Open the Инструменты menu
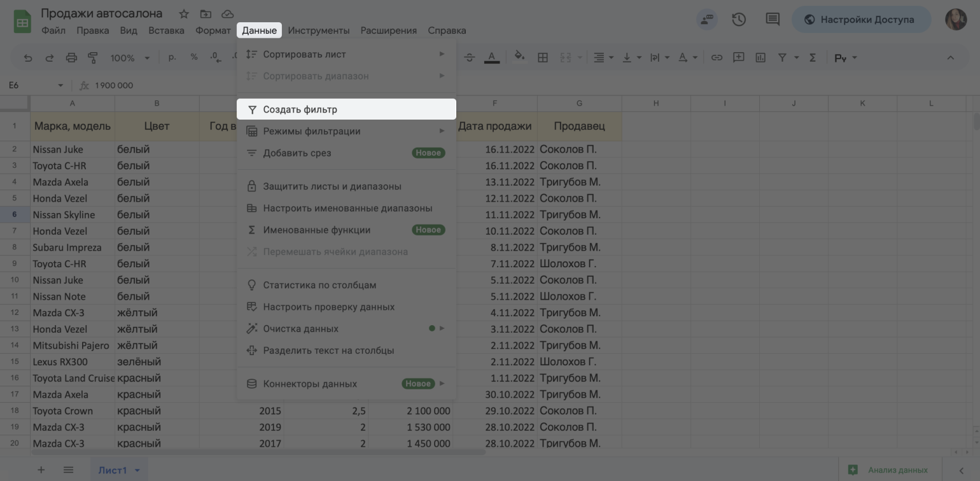Image resolution: width=980 pixels, height=481 pixels. (318, 30)
